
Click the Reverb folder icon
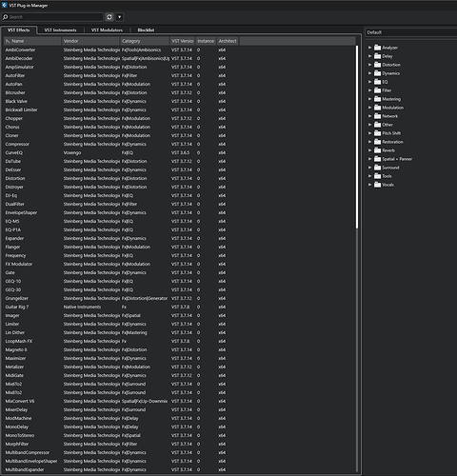click(x=377, y=150)
